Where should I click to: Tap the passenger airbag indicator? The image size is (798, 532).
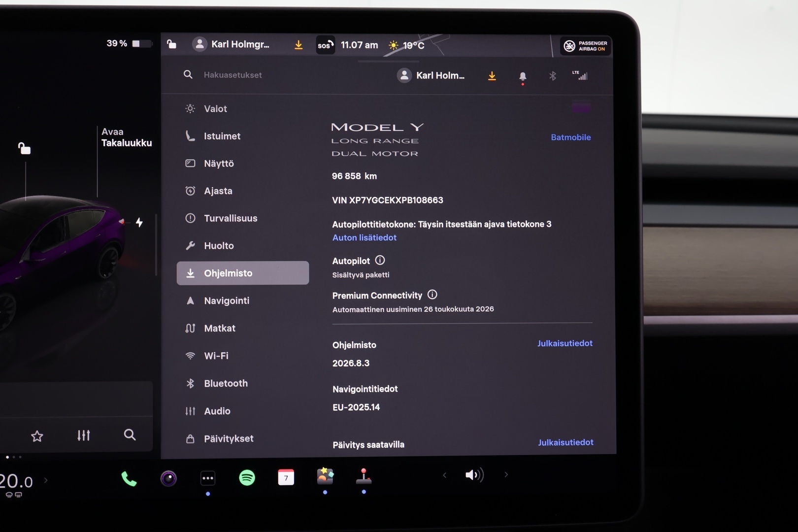(586, 46)
